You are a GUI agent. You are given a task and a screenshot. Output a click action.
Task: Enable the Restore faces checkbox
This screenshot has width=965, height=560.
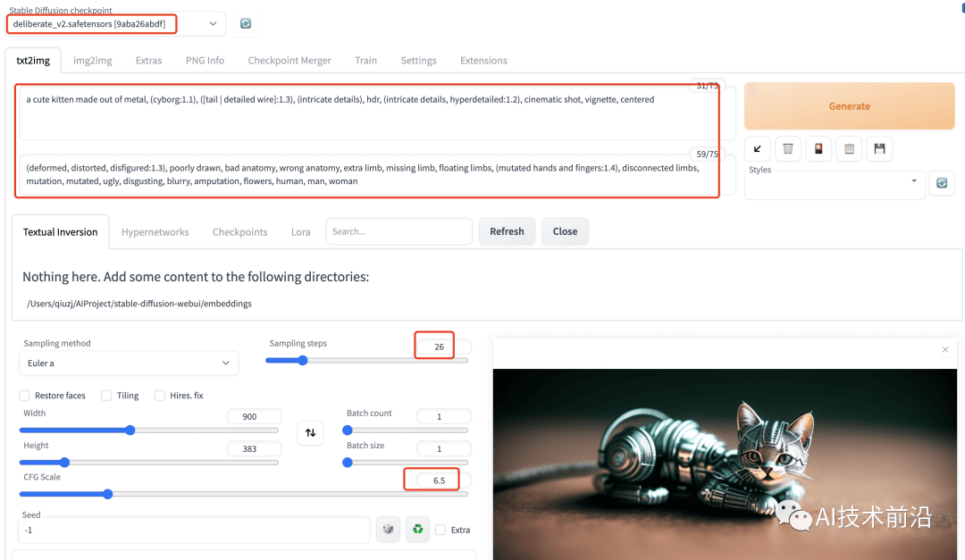click(x=26, y=396)
